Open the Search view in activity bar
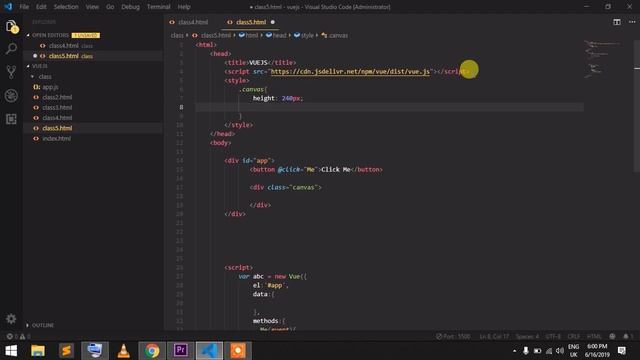640x360 pixels. [x=11, y=49]
